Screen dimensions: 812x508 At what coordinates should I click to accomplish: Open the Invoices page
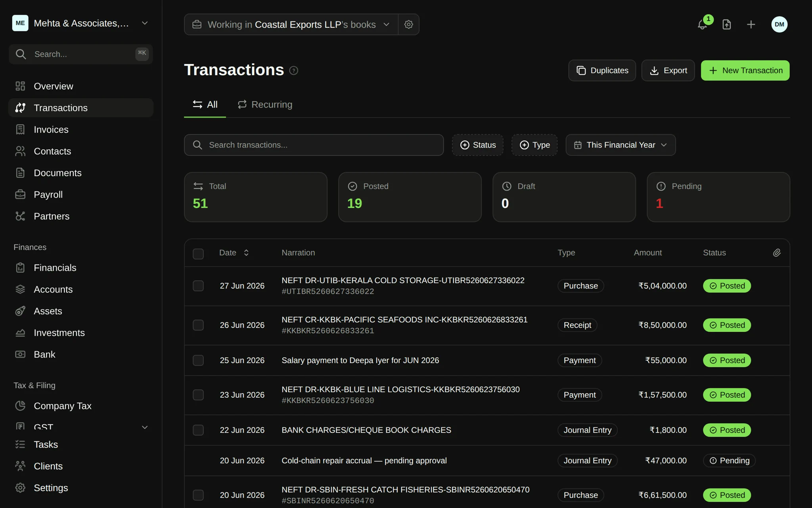coord(80,129)
